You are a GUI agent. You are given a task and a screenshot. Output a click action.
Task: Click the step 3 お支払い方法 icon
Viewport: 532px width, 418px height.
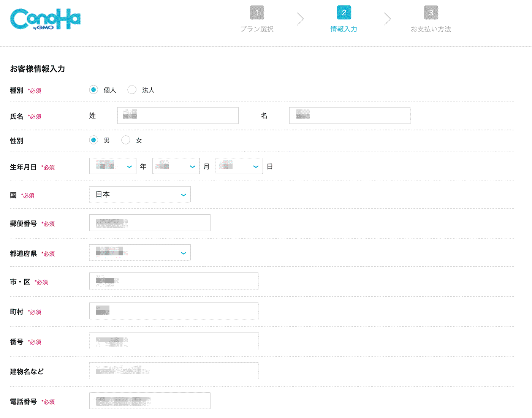click(x=431, y=13)
